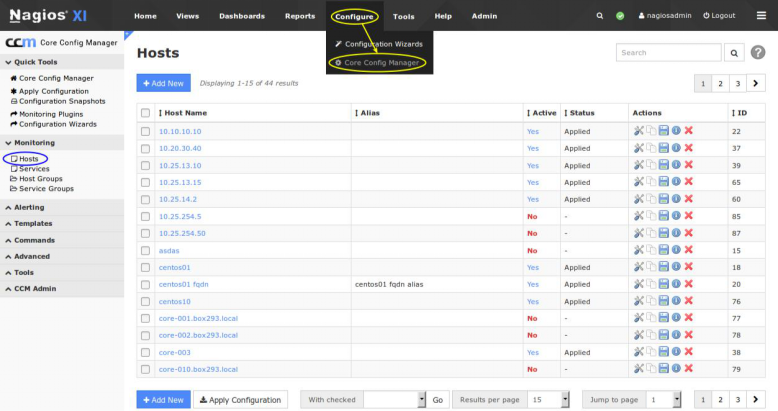Click the search magnifier button beside Search field
Screen dimensions: 778x411
pos(734,53)
